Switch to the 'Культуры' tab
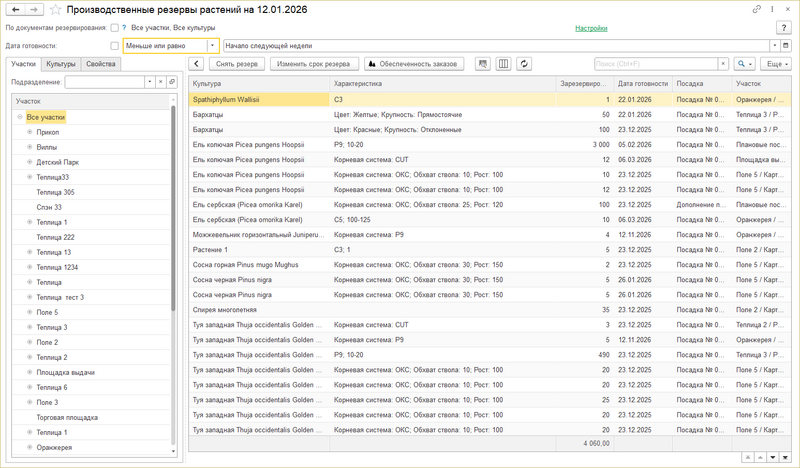 point(61,64)
